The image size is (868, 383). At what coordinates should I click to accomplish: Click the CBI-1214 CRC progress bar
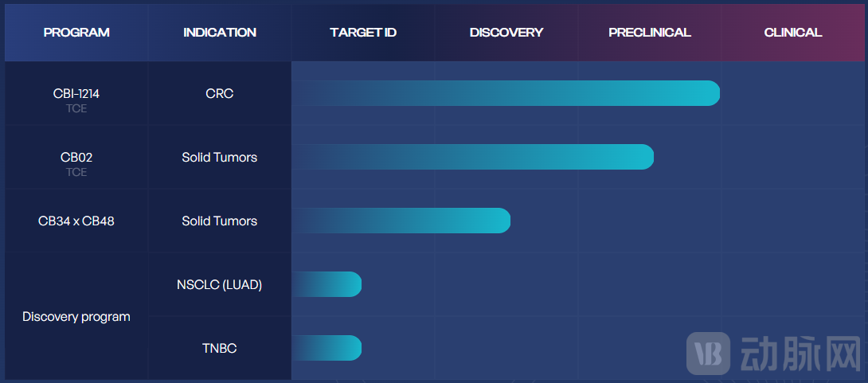point(506,93)
